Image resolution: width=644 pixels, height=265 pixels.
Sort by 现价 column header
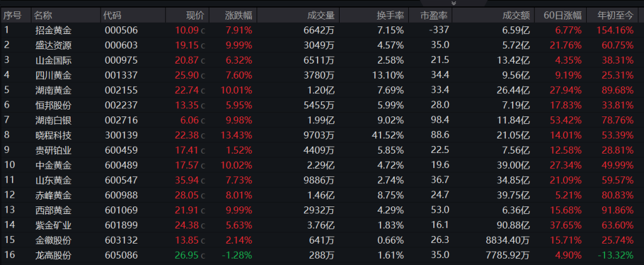click(x=195, y=16)
